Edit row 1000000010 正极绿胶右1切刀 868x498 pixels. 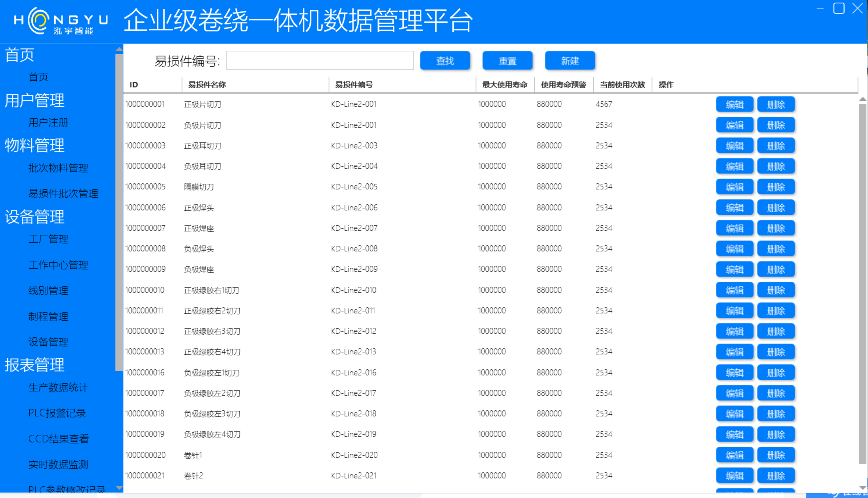coord(734,290)
